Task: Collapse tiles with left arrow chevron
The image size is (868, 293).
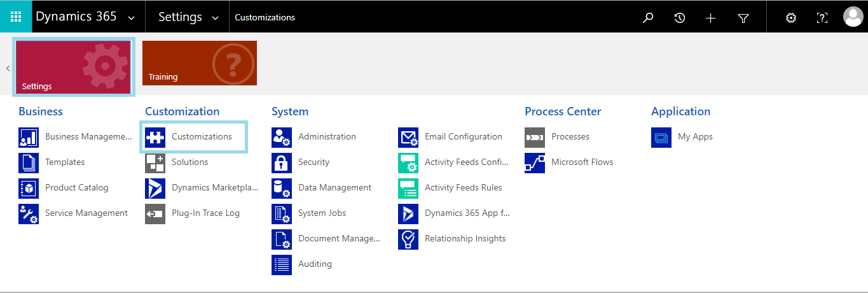Action: coord(8,68)
